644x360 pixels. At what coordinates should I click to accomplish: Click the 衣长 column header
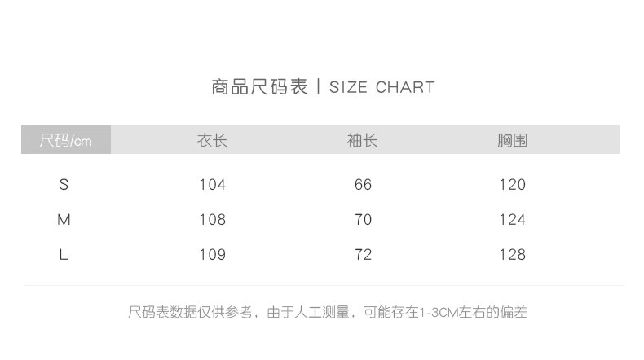[x=212, y=141]
